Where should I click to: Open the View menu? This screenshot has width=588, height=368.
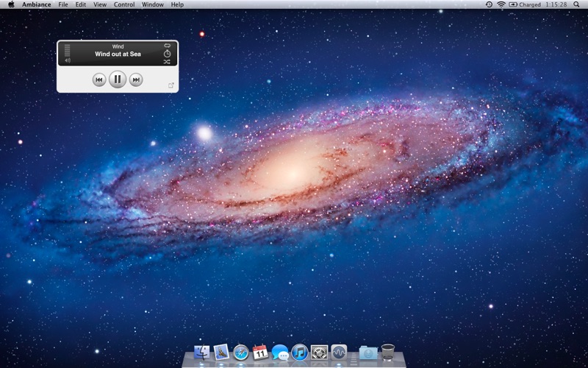pyautogui.click(x=100, y=4)
